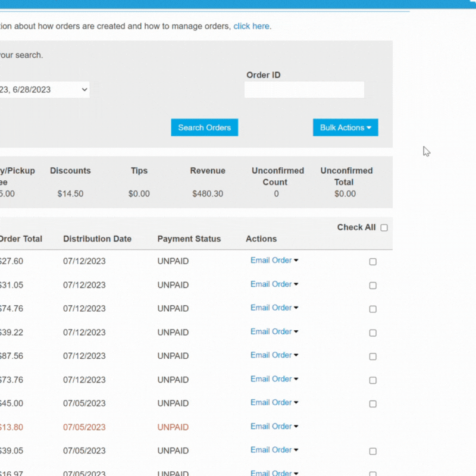Check the box for the $73.76 order
The height and width of the screenshot is (476, 476).
click(373, 380)
